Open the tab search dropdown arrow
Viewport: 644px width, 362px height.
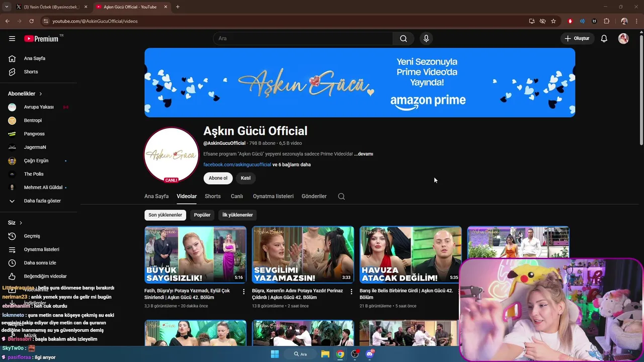[x=7, y=7]
